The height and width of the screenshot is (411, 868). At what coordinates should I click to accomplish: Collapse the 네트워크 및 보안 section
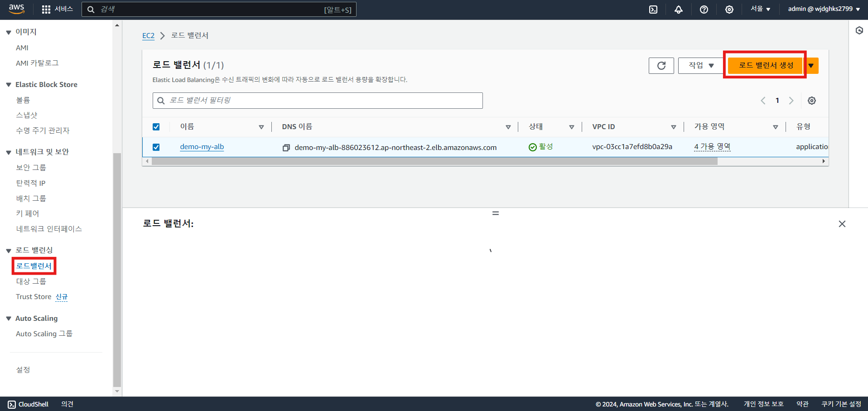pos(9,152)
